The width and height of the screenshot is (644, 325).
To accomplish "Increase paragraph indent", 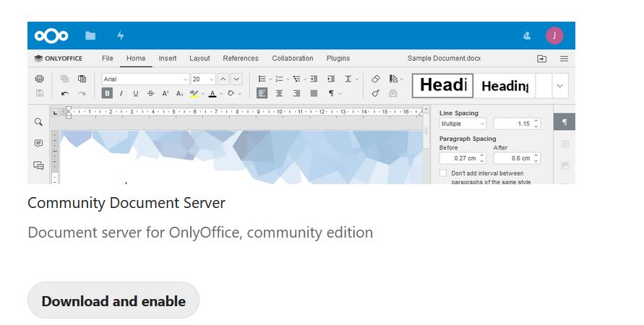I will coord(331,79).
